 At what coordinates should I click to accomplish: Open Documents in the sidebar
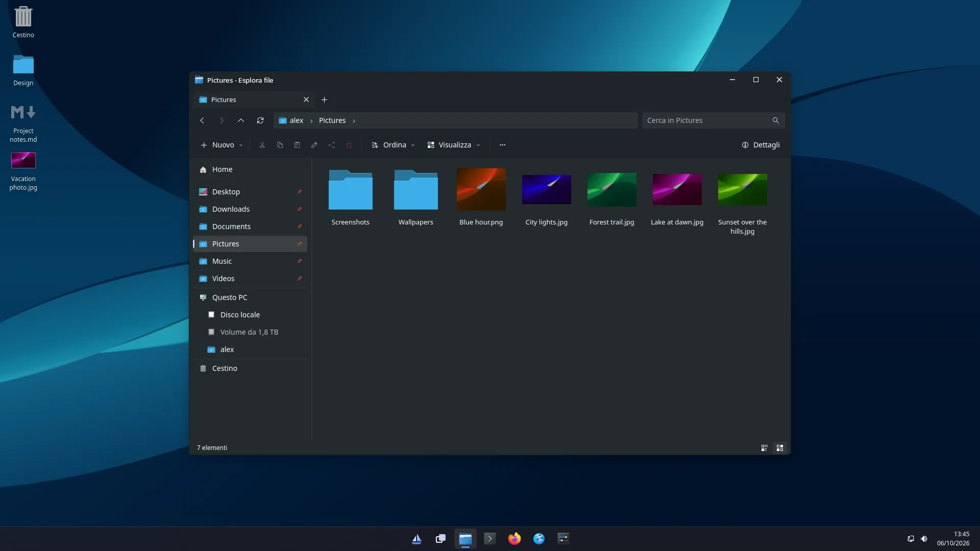(250, 227)
